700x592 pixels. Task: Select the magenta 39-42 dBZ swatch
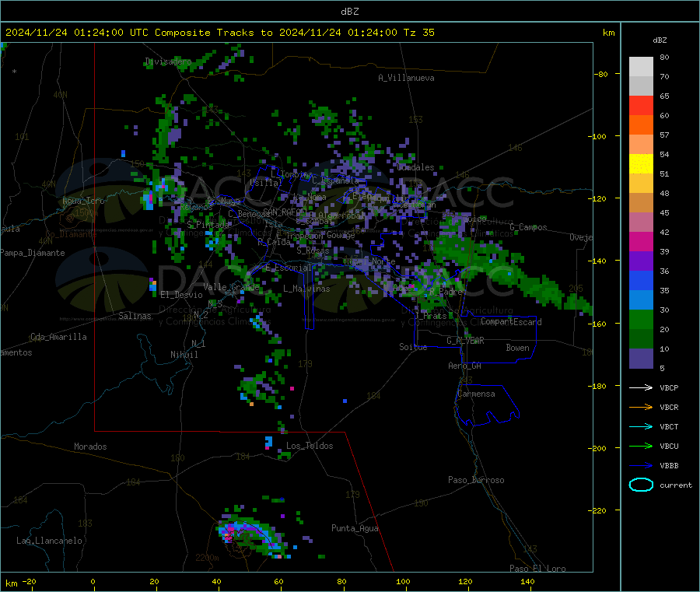pos(641,241)
